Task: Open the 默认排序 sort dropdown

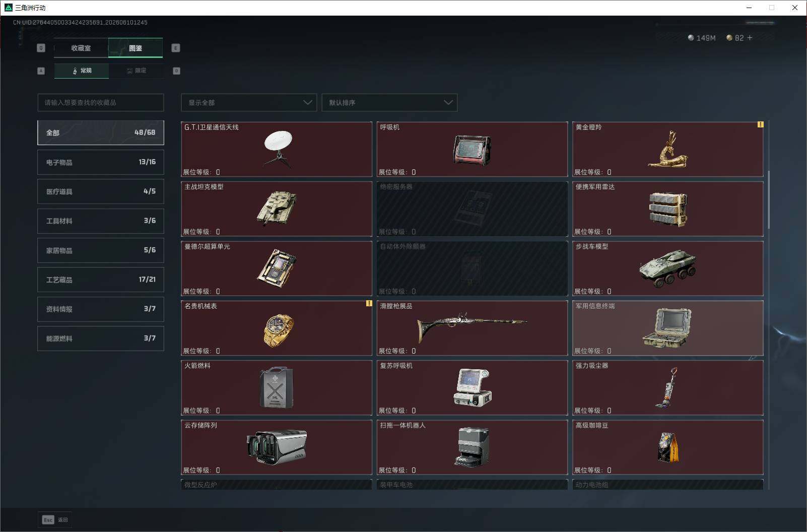Action: click(389, 102)
